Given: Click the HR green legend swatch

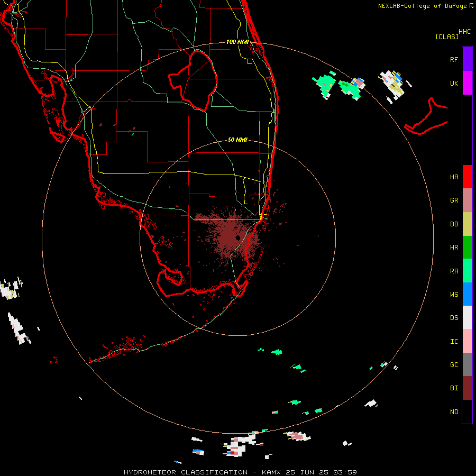Looking at the screenshot, I should (467, 248).
